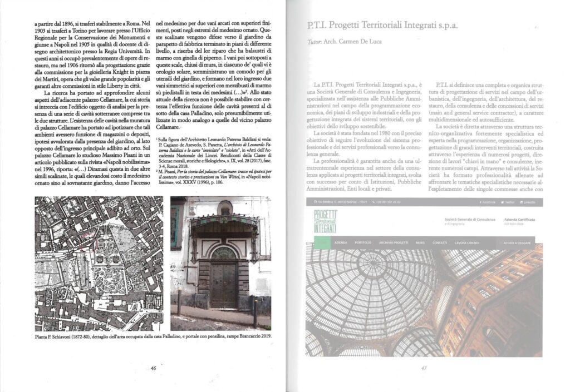Open the News menu item
The height and width of the screenshot is (392, 570).
420,243
